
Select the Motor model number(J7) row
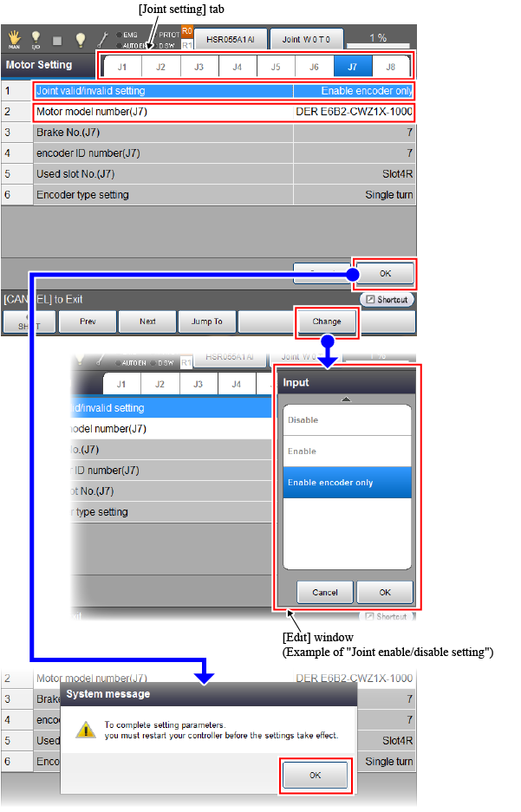coord(224,112)
